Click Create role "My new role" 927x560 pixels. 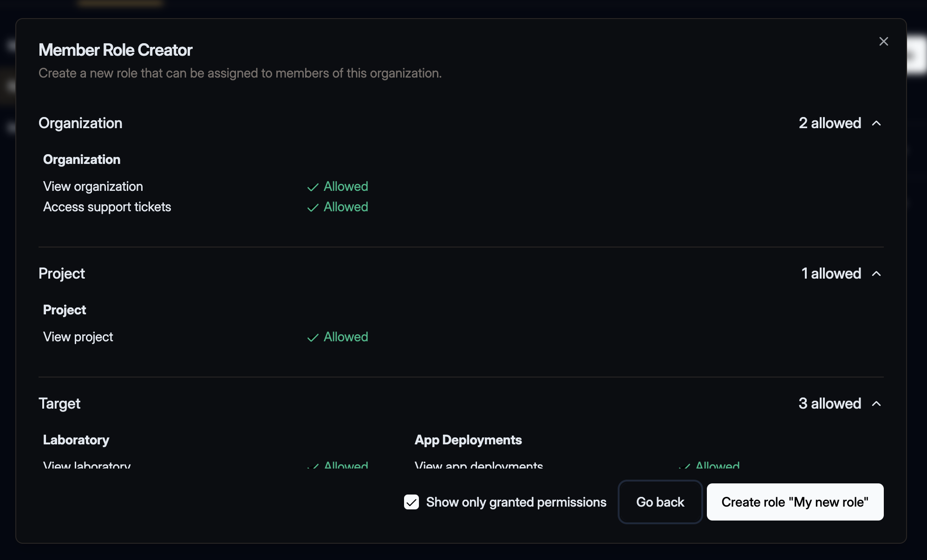(x=795, y=502)
